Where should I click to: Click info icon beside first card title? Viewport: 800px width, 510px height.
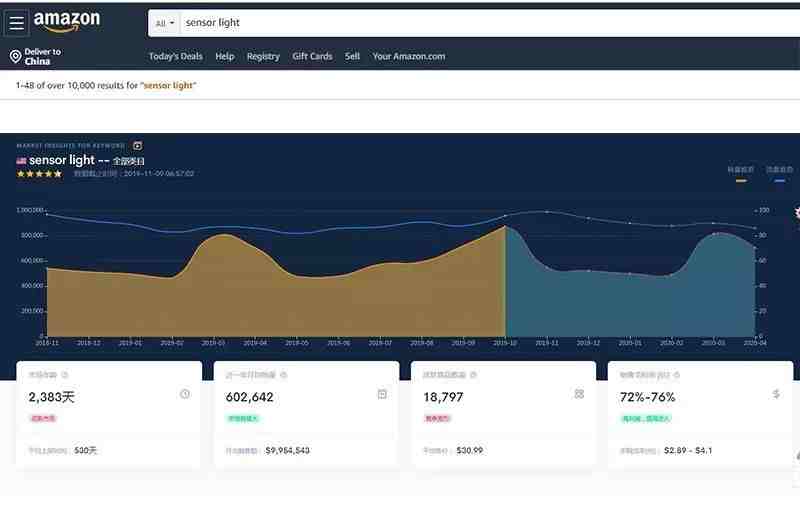pyautogui.click(x=65, y=375)
